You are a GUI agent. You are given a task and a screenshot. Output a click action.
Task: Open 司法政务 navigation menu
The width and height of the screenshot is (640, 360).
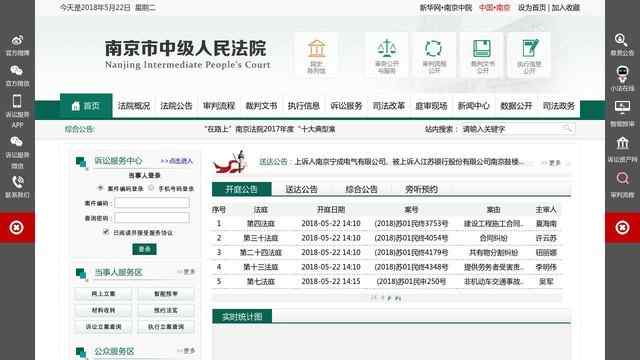pos(558,106)
